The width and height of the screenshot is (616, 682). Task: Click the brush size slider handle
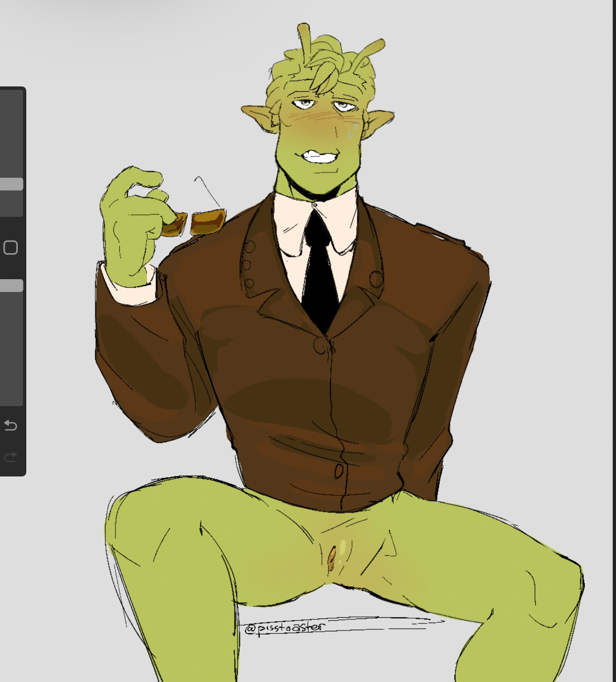(x=11, y=184)
